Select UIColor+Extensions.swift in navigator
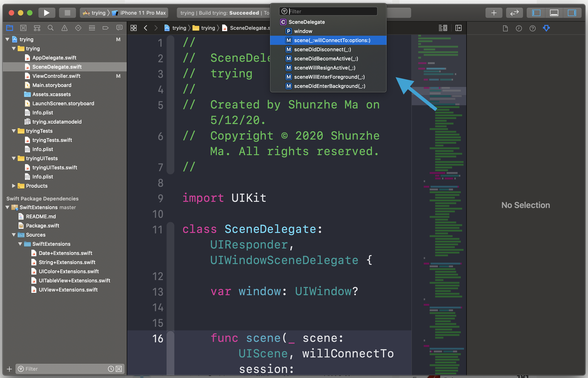This screenshot has height=378, width=588. click(x=69, y=270)
